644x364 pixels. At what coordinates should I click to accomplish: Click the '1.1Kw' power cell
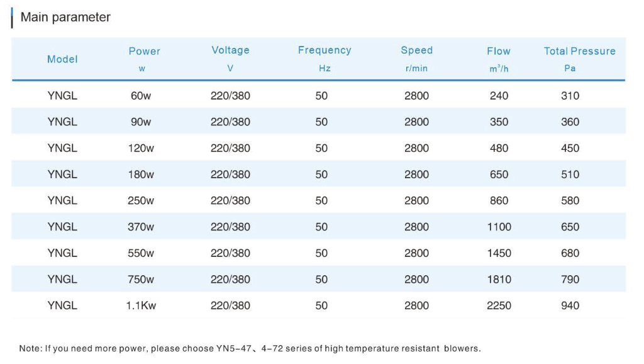[x=141, y=305]
